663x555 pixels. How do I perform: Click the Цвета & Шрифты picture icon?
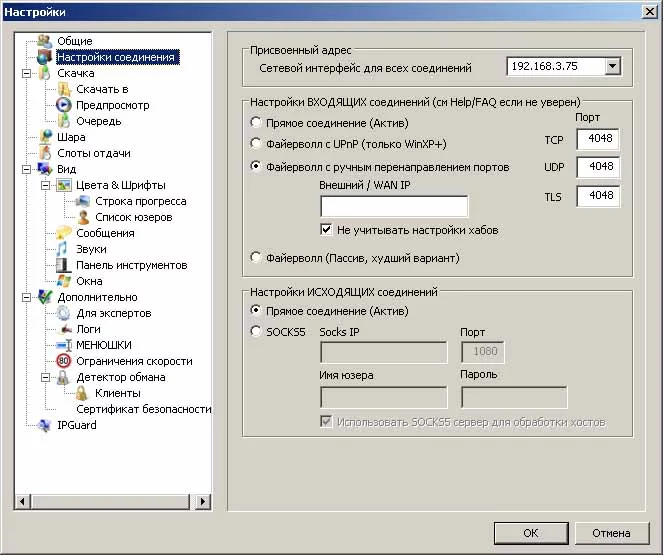pyautogui.click(x=64, y=185)
